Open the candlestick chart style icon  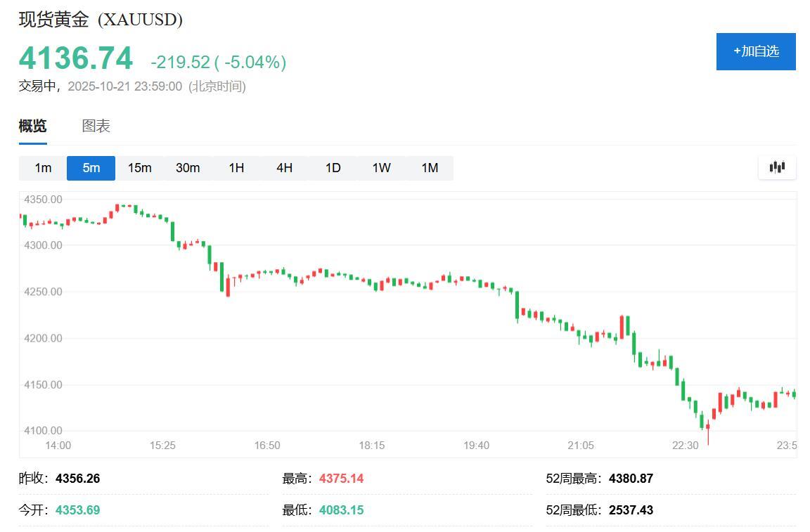point(776,167)
